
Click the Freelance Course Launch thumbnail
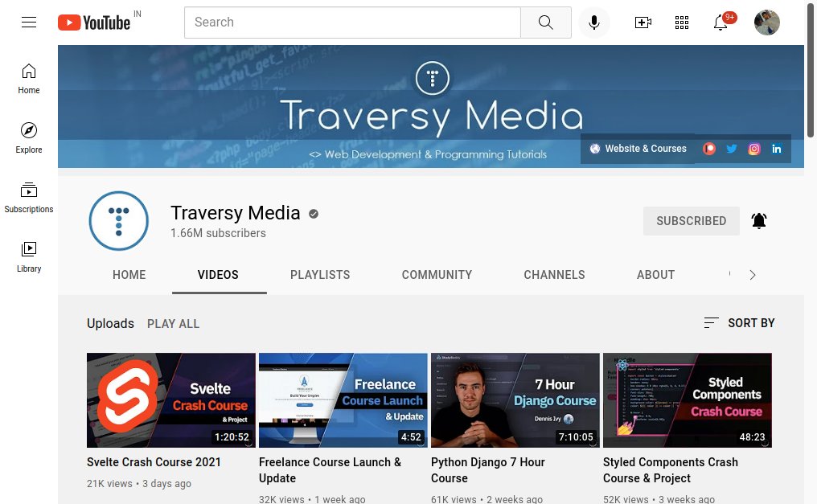343,400
